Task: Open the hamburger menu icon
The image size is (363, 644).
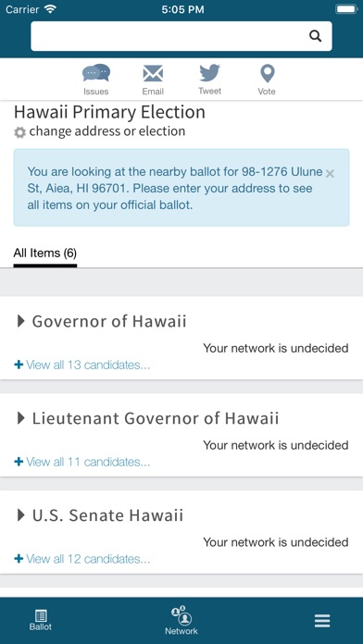Action: point(322,621)
